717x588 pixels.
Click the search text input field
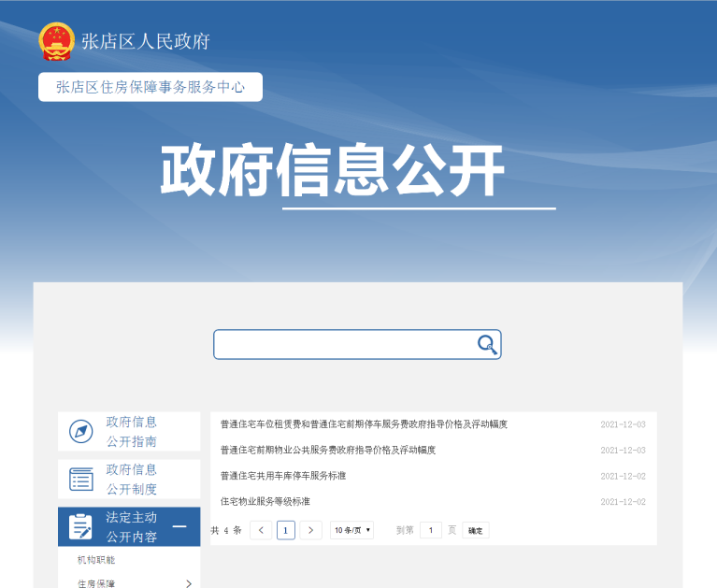point(344,344)
